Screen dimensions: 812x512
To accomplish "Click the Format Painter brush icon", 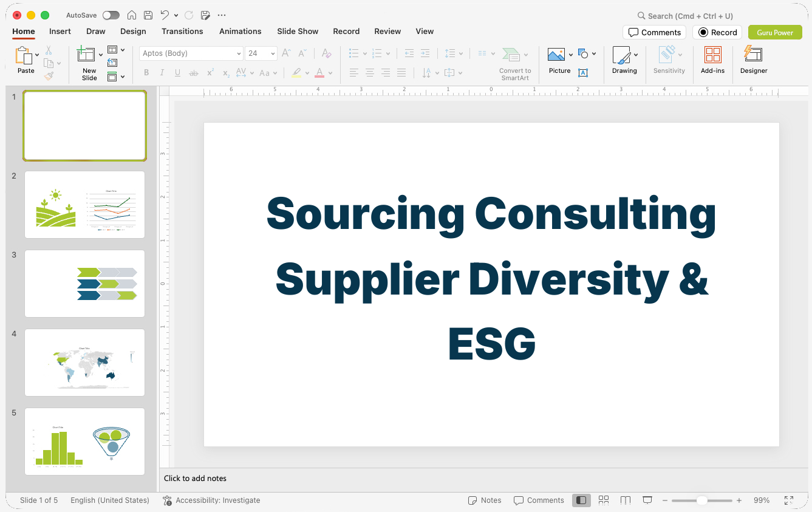I will (49, 76).
